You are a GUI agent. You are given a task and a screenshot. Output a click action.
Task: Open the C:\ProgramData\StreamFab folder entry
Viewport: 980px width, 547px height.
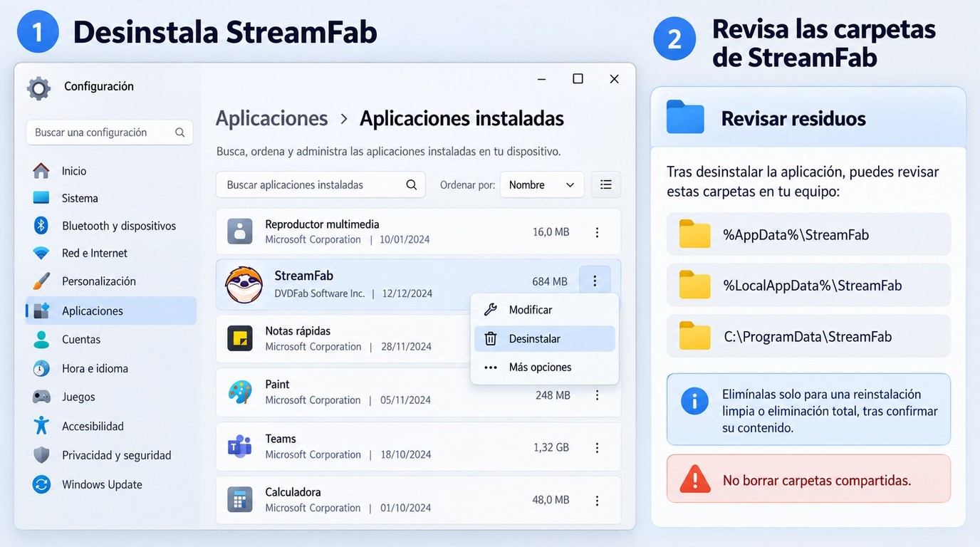pyautogui.click(x=808, y=336)
